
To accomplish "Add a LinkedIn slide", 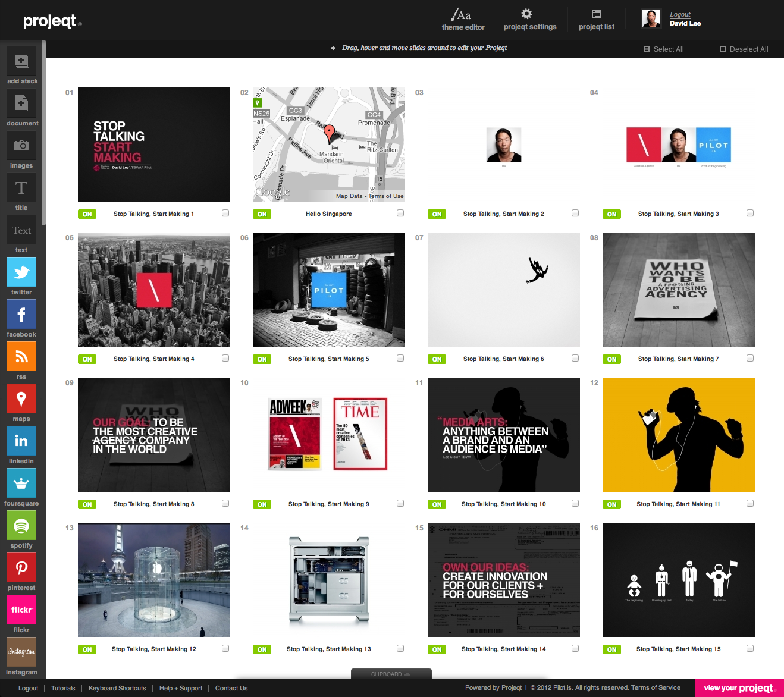I will pyautogui.click(x=21, y=441).
